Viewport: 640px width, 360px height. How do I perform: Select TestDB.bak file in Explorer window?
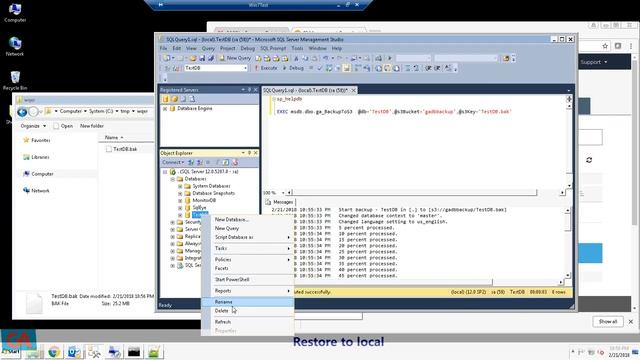(125, 149)
